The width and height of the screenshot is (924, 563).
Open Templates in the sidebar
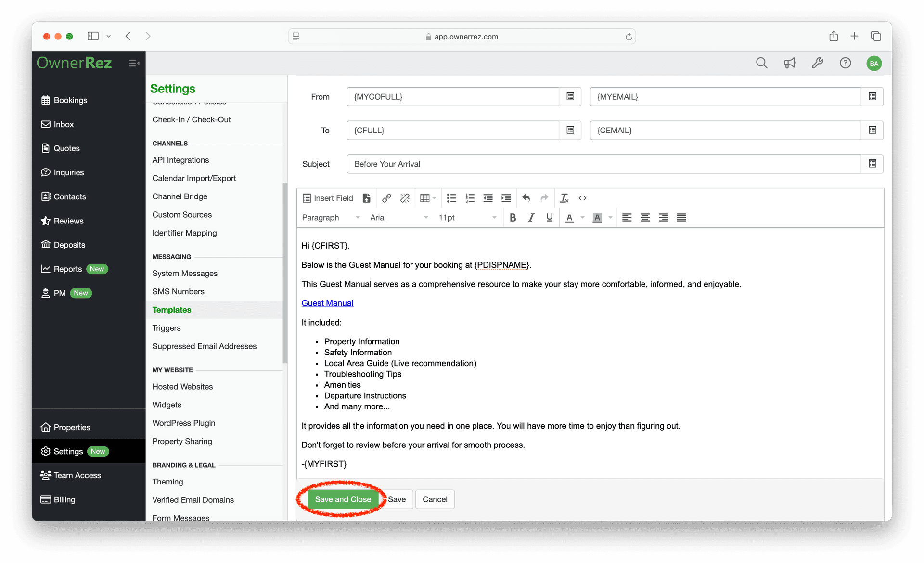coord(172,309)
